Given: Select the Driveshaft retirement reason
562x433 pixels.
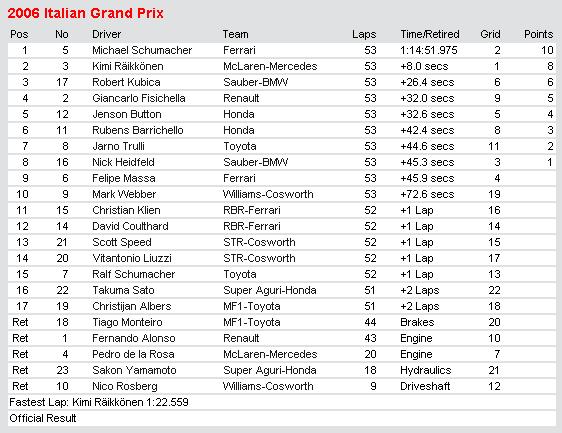Looking at the screenshot, I should 425,386.
